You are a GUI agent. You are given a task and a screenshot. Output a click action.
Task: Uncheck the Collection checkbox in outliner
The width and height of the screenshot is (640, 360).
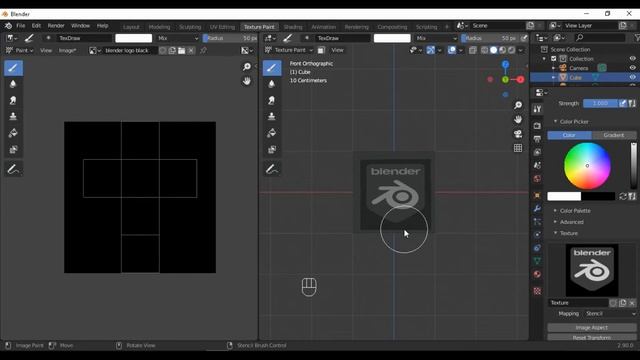pos(554,59)
